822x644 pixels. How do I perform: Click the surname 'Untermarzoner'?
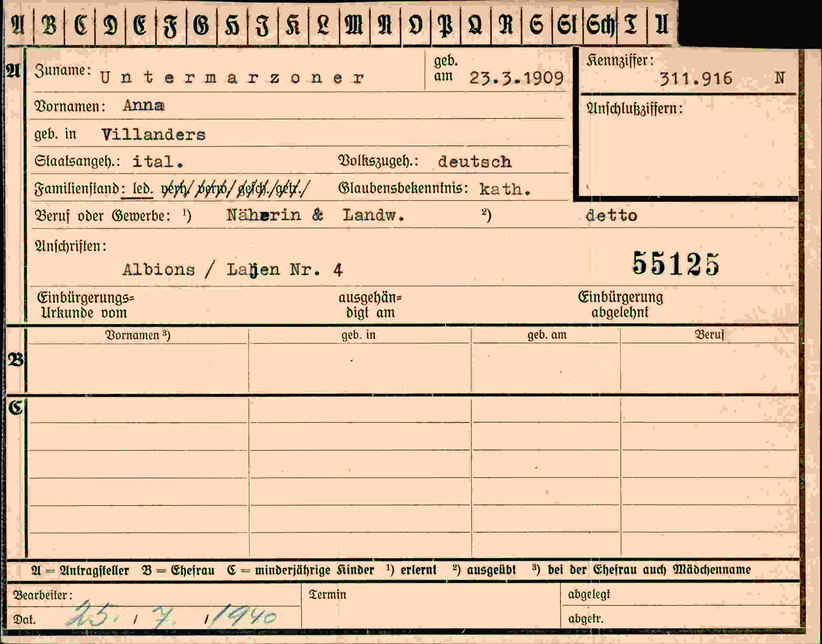click(x=232, y=78)
